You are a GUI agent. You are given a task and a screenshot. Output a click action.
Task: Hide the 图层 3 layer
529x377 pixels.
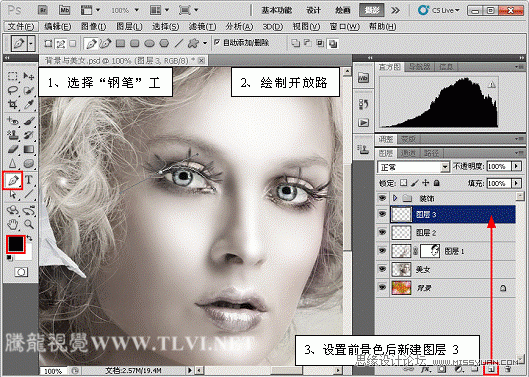pos(382,214)
